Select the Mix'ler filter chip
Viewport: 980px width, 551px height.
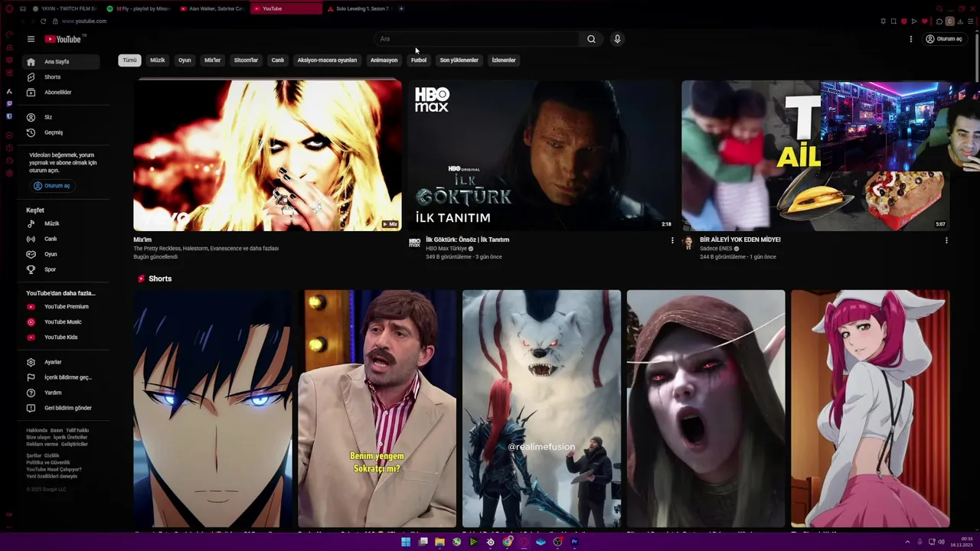click(x=212, y=60)
